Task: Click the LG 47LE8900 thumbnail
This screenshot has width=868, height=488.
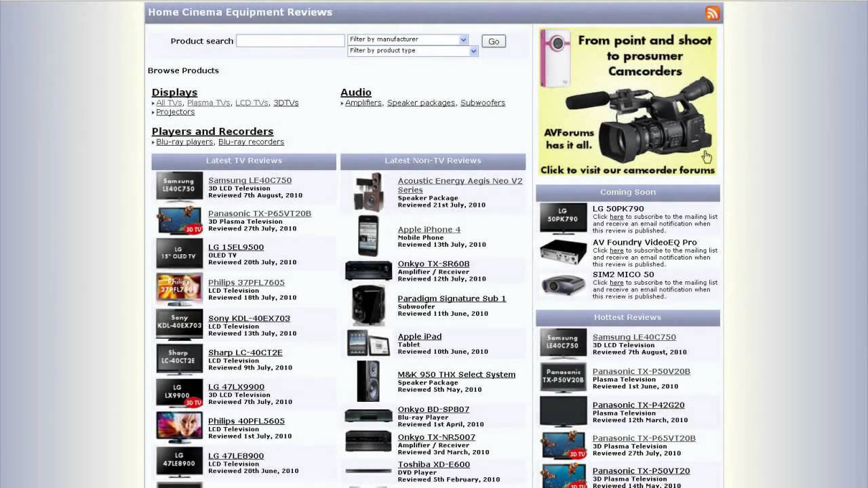Action: [180, 462]
